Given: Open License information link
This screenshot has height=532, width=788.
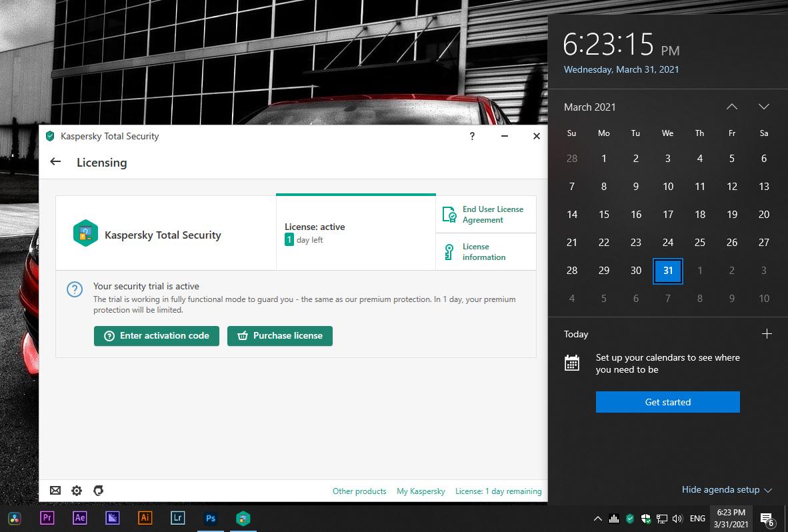Looking at the screenshot, I should point(484,252).
